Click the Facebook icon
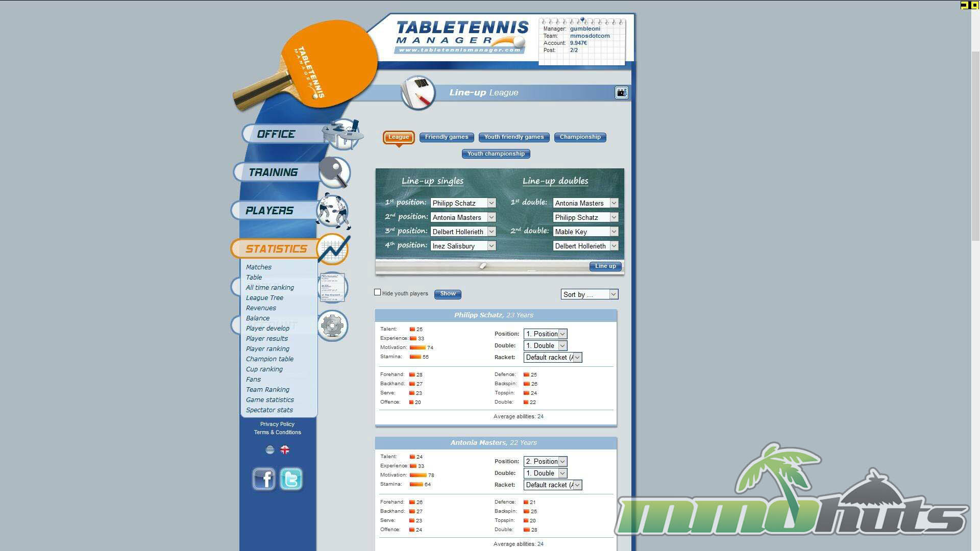This screenshot has height=551, width=980. point(264,479)
